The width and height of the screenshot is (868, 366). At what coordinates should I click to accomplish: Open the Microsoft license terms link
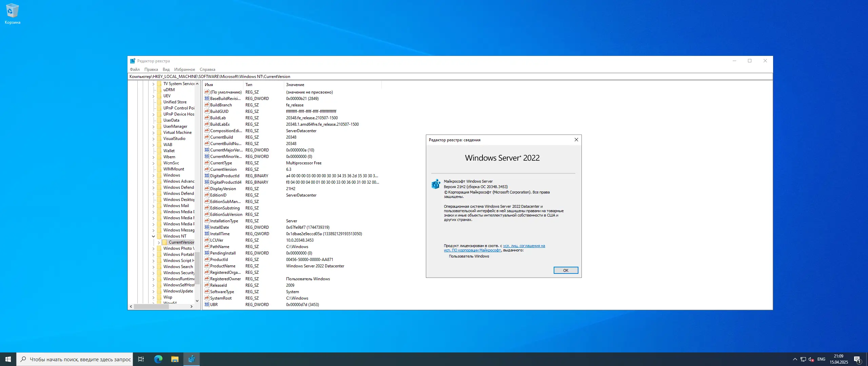tap(524, 246)
